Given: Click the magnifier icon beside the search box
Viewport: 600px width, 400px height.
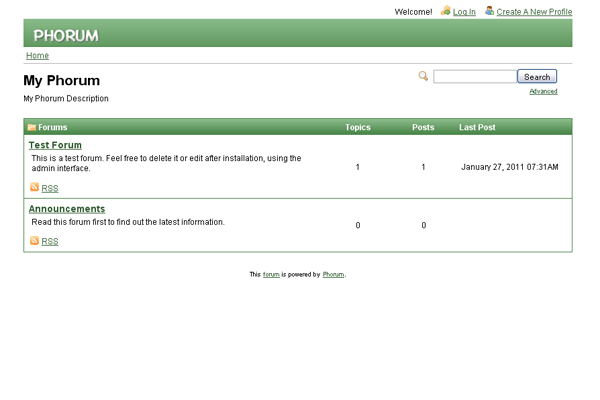Looking at the screenshot, I should tap(424, 76).
